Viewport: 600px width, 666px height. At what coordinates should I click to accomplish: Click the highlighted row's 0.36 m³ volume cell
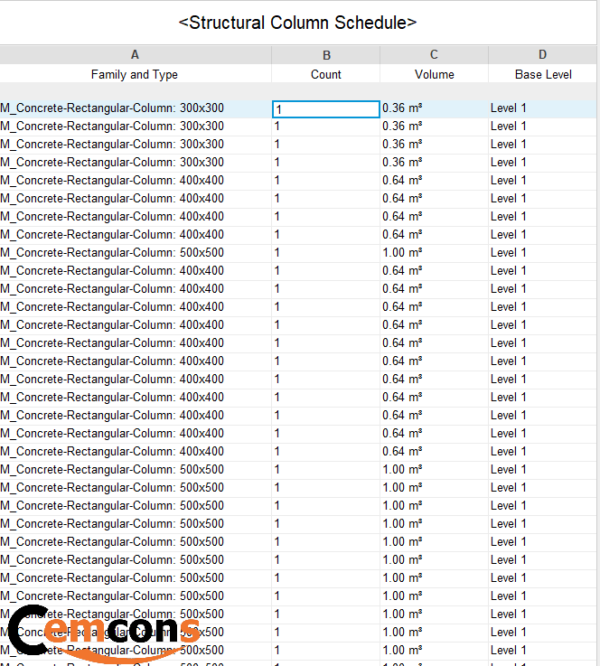pos(434,108)
